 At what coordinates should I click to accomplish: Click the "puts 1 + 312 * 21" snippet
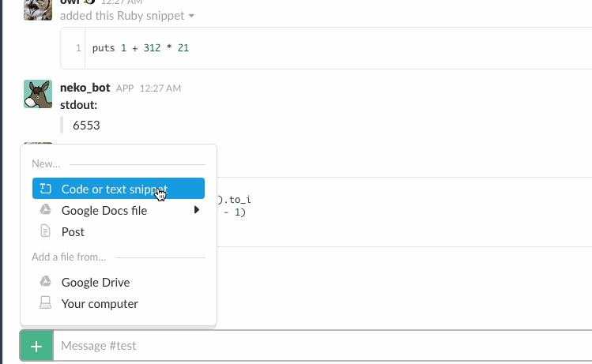coord(141,49)
